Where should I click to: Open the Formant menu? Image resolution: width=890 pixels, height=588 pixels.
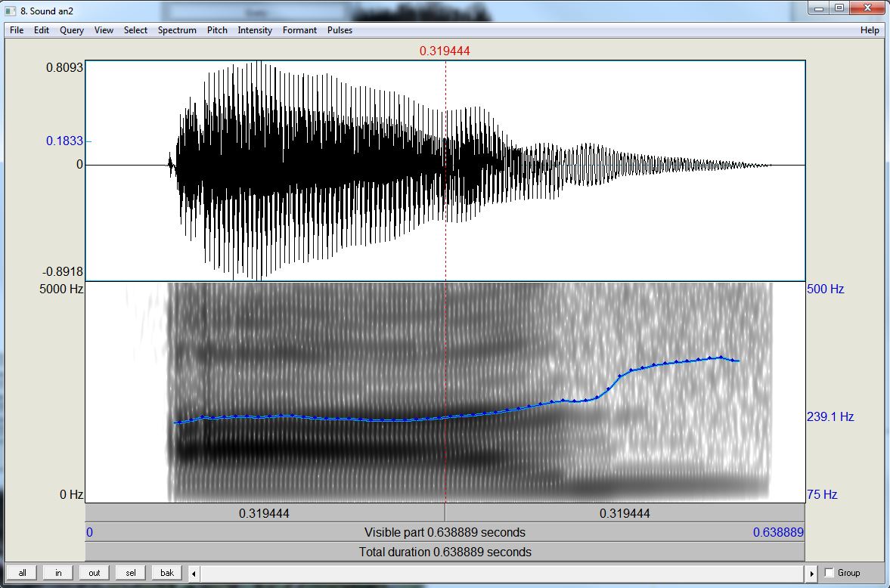click(299, 30)
